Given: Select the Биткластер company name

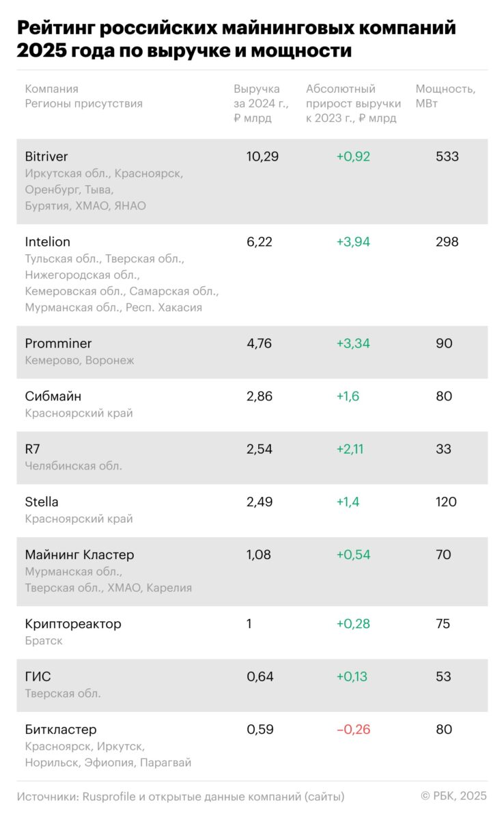Looking at the screenshot, I should point(61,729).
